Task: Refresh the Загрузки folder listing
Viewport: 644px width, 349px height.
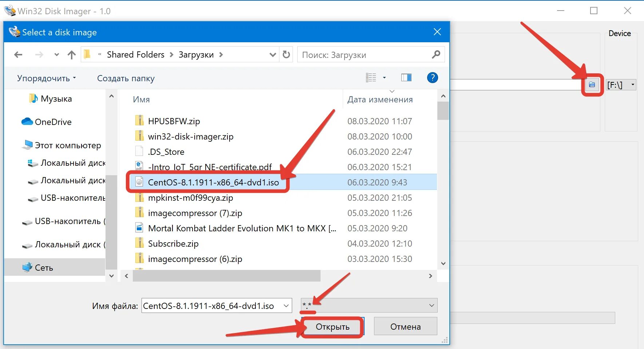Action: tap(286, 55)
